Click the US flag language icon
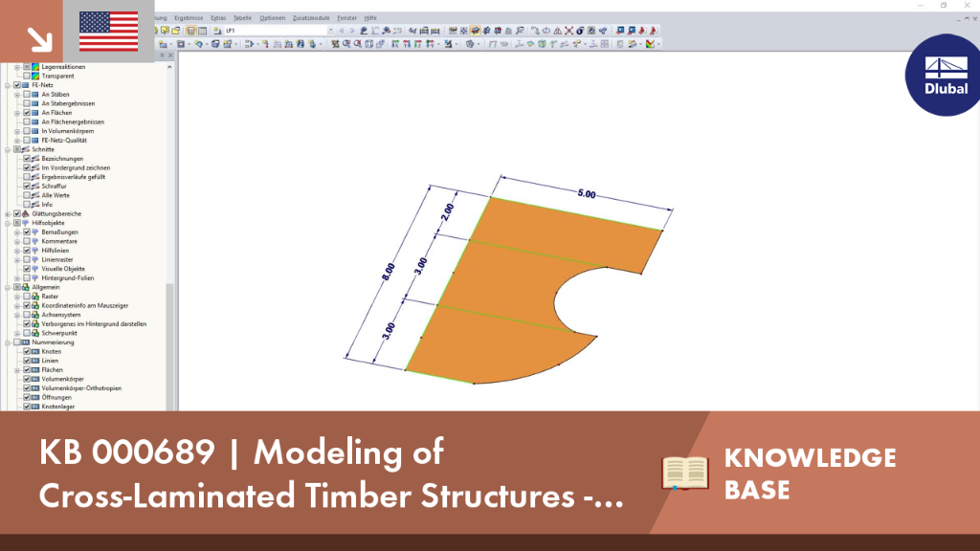 coord(109,32)
